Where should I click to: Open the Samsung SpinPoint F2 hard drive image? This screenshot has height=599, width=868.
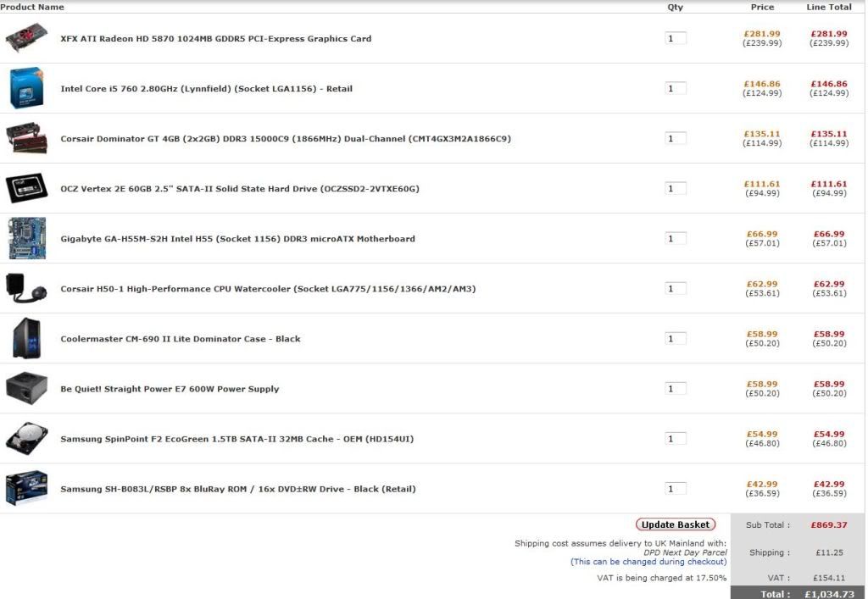tap(26, 439)
